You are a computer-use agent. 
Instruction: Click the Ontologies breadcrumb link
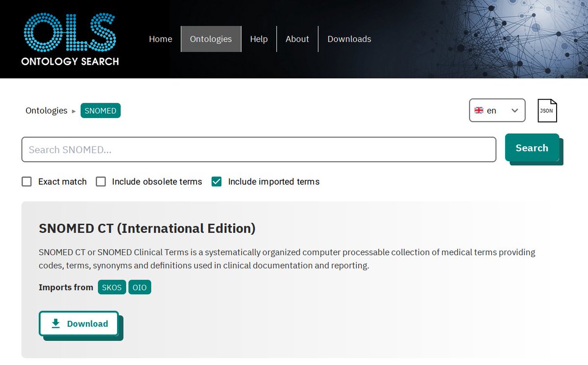click(x=47, y=111)
